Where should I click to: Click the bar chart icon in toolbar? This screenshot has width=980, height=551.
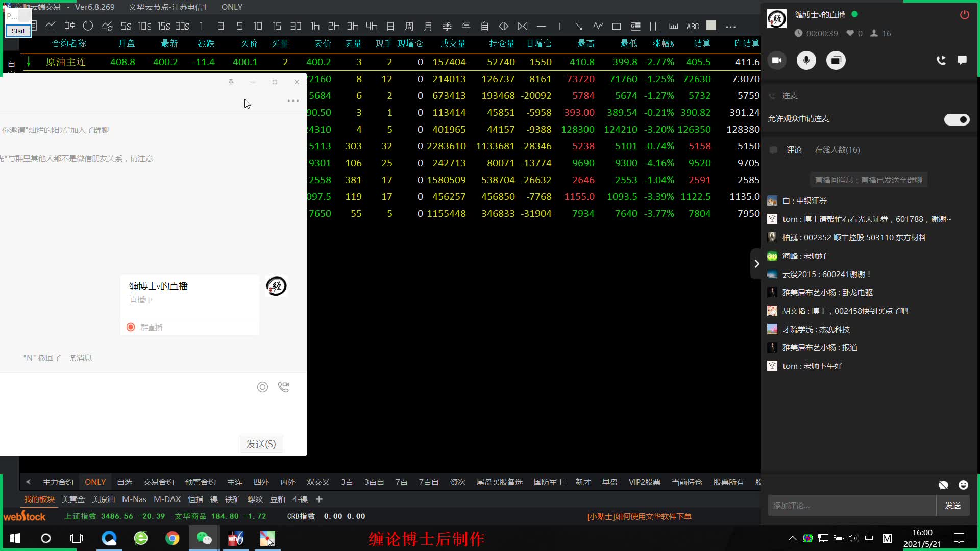click(673, 26)
